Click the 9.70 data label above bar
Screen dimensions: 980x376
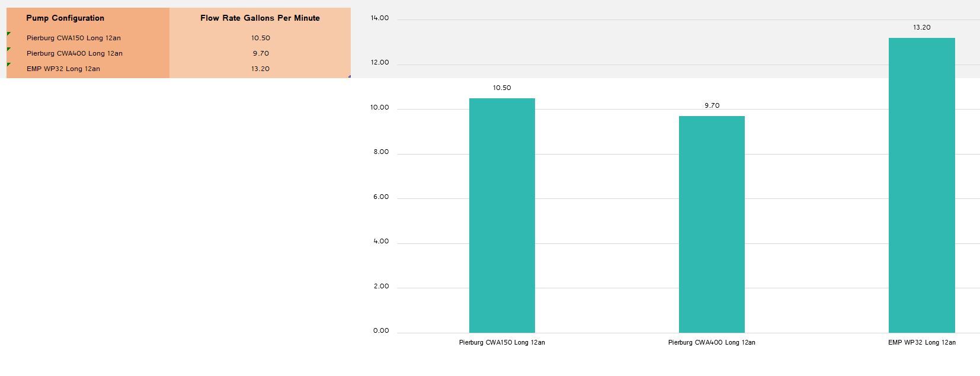(712, 106)
